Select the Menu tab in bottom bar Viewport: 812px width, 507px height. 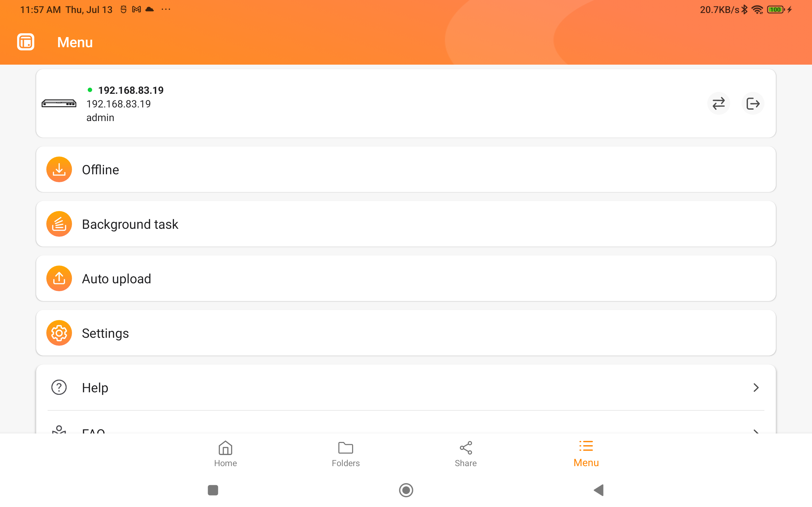[x=586, y=454]
